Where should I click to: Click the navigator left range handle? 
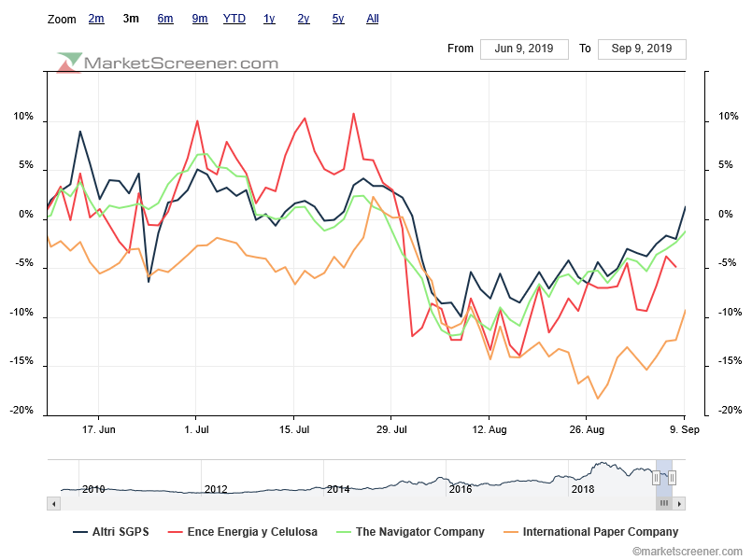click(656, 478)
